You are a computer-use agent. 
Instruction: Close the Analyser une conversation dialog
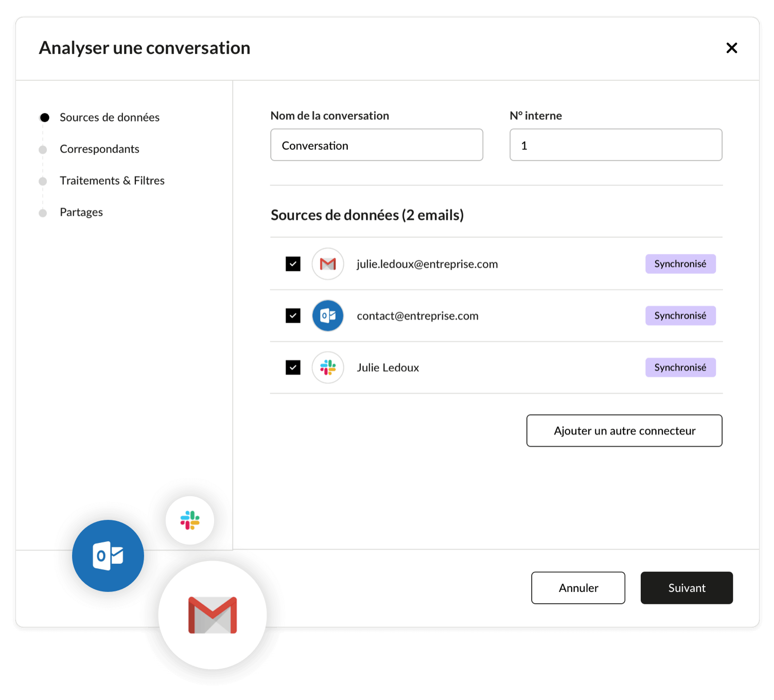click(731, 48)
